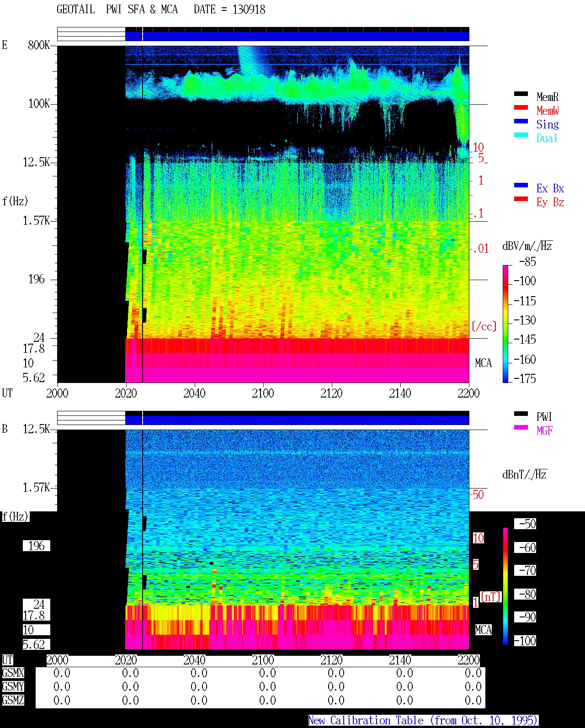Click the -115 color scale value

525,301
